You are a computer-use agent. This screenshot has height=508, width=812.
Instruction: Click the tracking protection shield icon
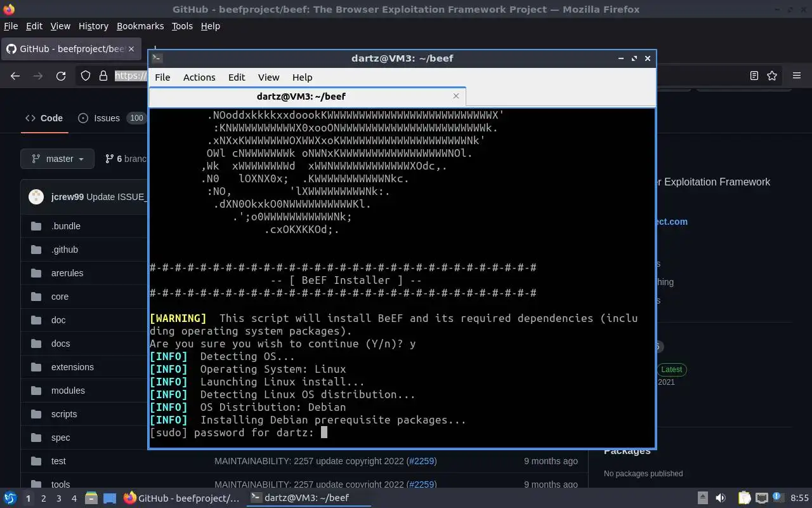pos(86,76)
